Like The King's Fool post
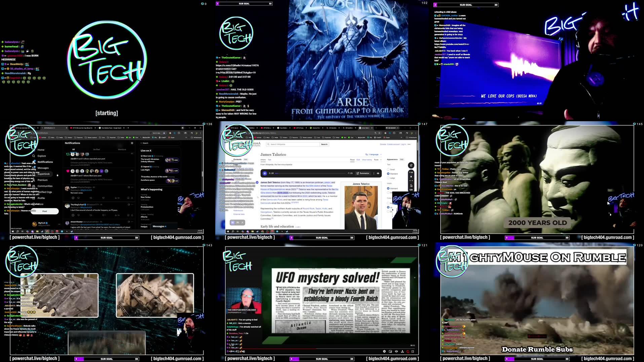 (103, 215)
